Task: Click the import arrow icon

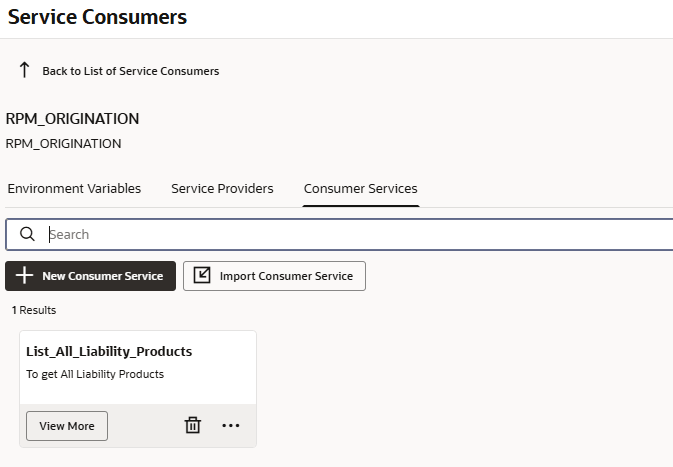Action: click(x=202, y=276)
